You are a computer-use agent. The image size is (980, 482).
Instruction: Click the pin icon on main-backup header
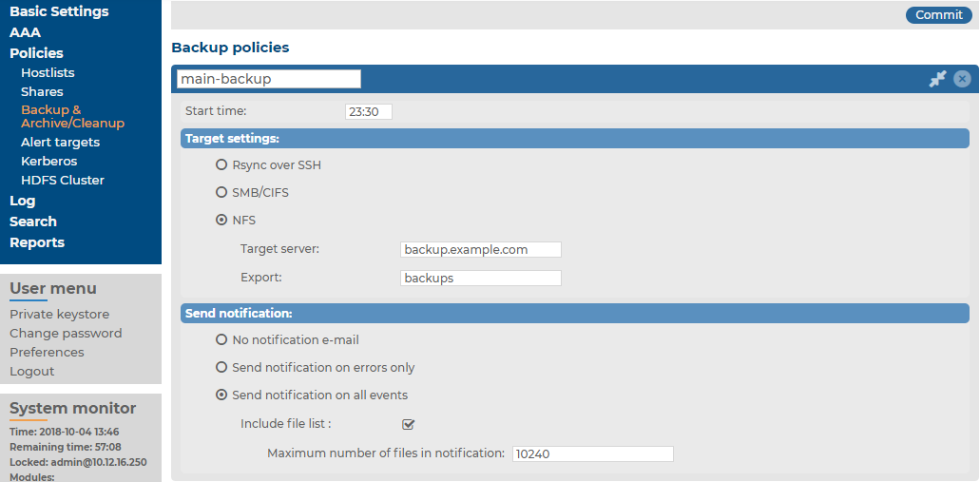[937, 79]
